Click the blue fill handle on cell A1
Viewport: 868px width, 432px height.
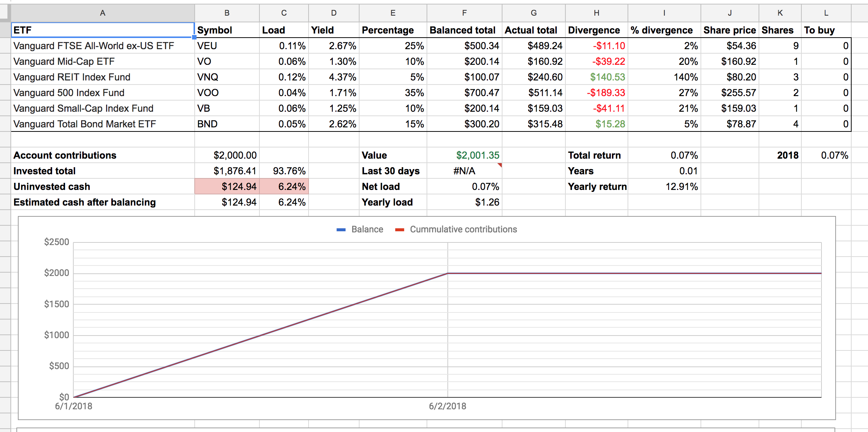coord(194,37)
